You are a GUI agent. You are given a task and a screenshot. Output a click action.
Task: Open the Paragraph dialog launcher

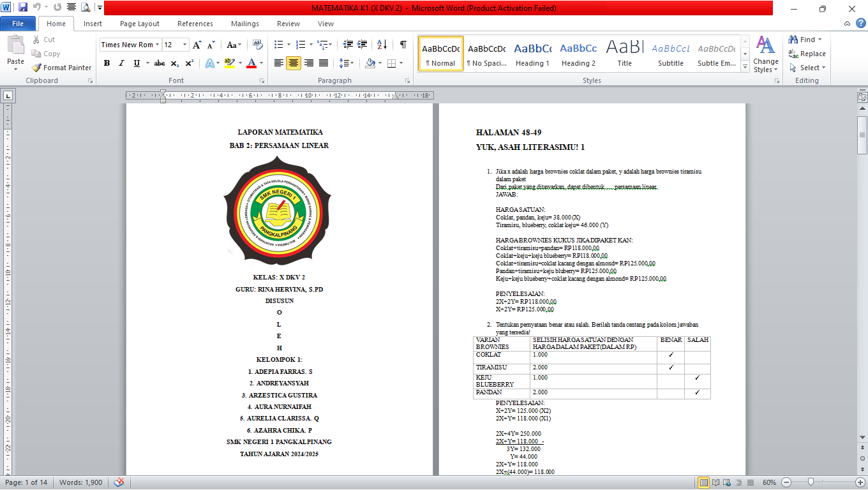[407, 81]
